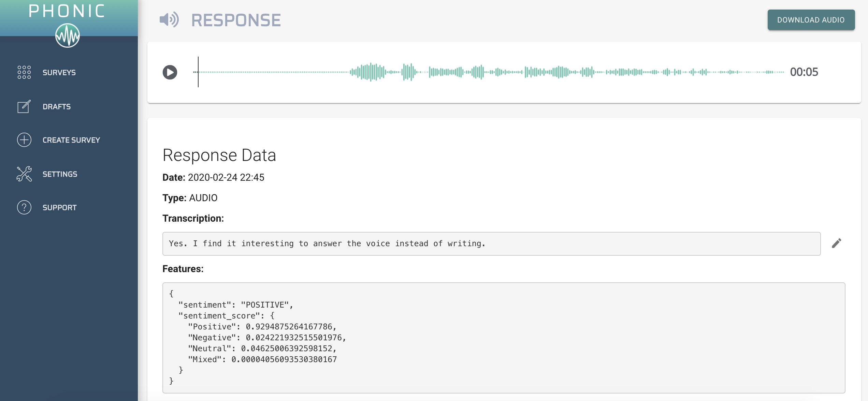Click the 00:05 duration display

804,72
